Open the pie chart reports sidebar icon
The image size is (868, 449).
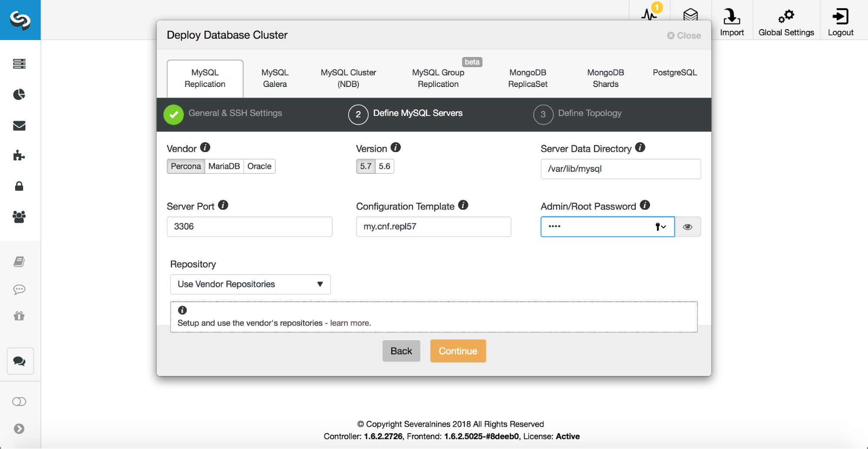coord(19,94)
